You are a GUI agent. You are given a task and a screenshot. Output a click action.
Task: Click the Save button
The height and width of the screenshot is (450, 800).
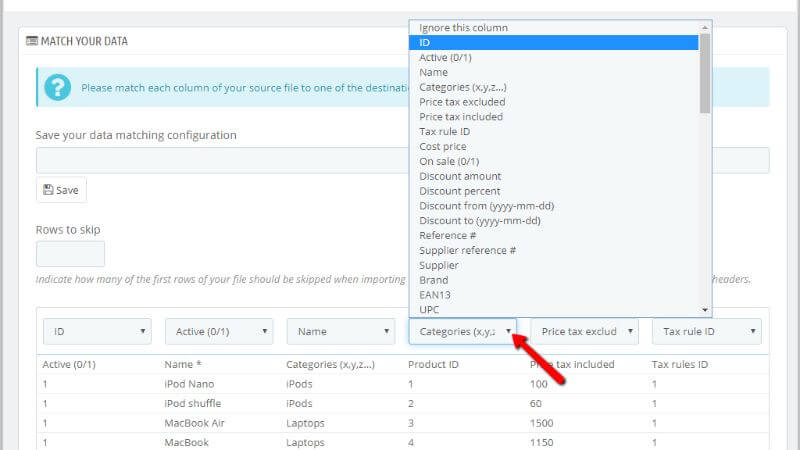pos(61,190)
